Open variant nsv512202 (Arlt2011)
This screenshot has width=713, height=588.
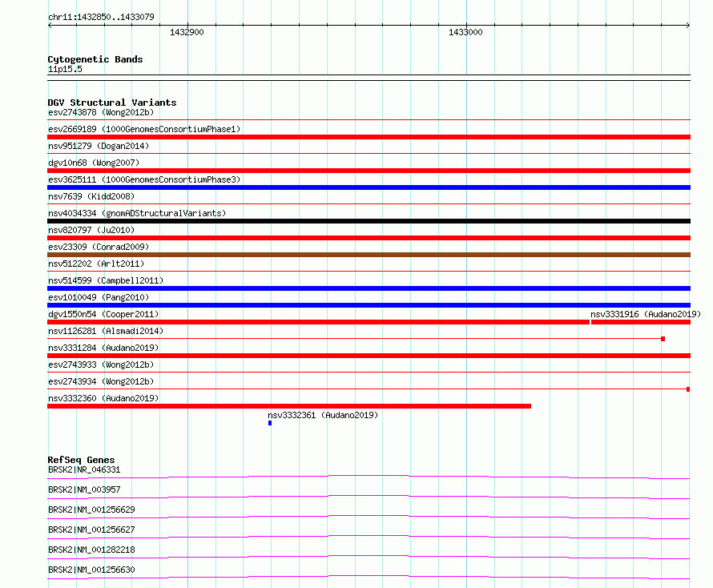point(96,264)
